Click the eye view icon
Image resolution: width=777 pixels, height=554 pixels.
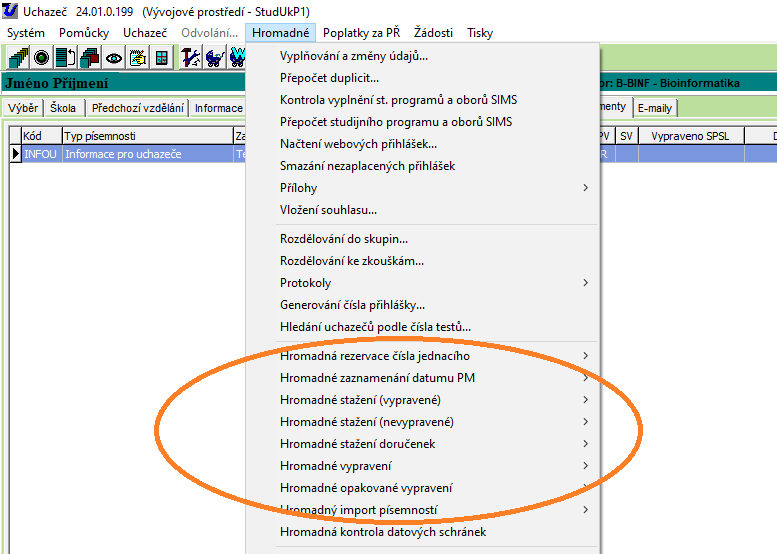(x=113, y=57)
